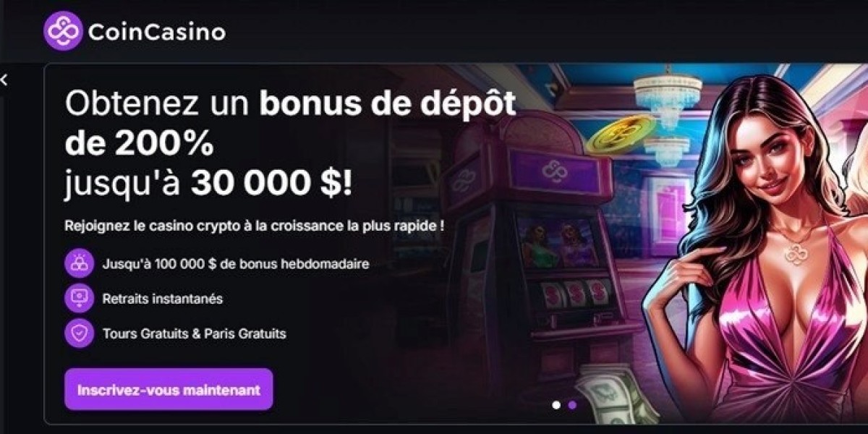
Task: Click the 'Retraits instantanés' text
Action: [x=163, y=299]
